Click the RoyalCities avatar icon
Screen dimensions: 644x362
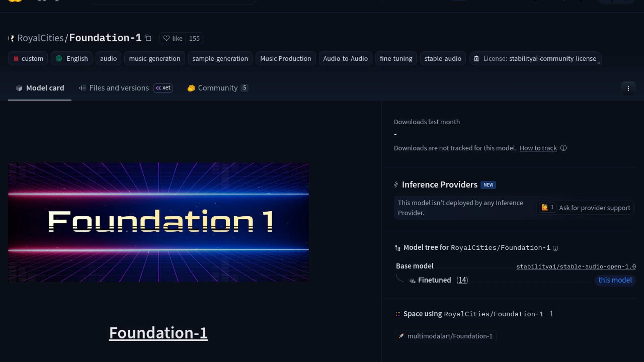(x=11, y=38)
